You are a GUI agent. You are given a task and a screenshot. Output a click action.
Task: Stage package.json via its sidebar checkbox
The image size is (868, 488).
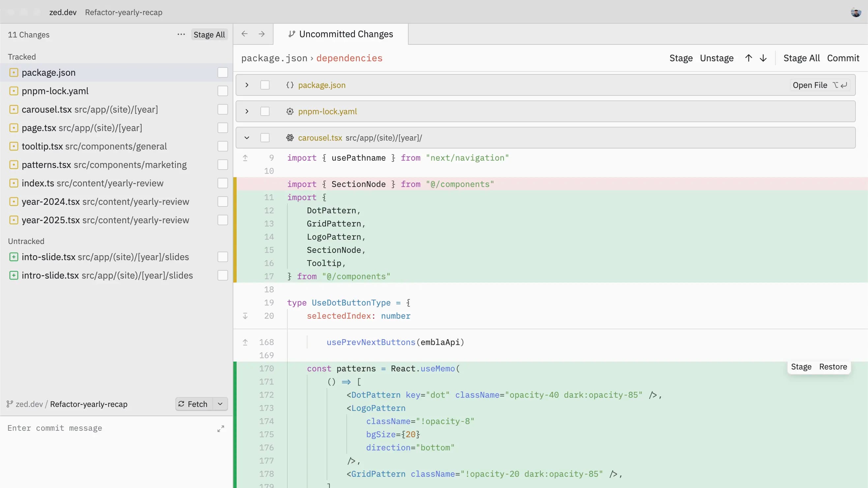tap(222, 72)
